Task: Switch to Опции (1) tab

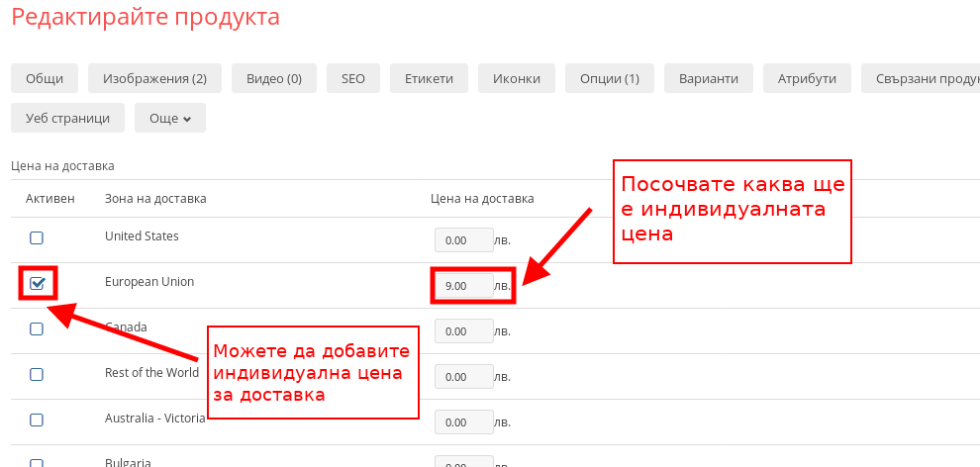Action: coord(610,78)
